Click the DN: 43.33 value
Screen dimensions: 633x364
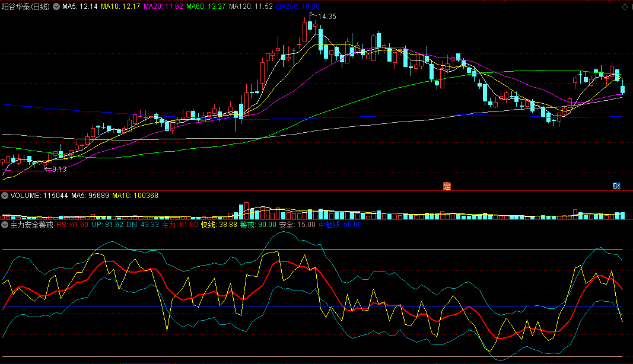coord(142,225)
